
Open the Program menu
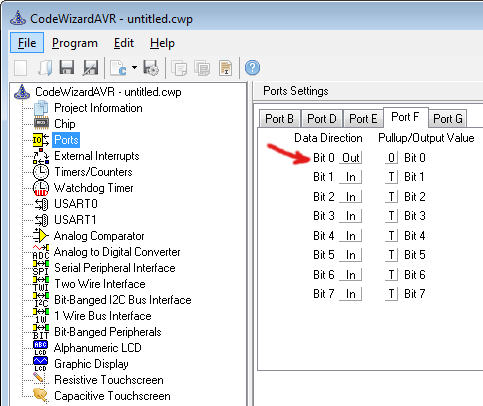coord(75,43)
